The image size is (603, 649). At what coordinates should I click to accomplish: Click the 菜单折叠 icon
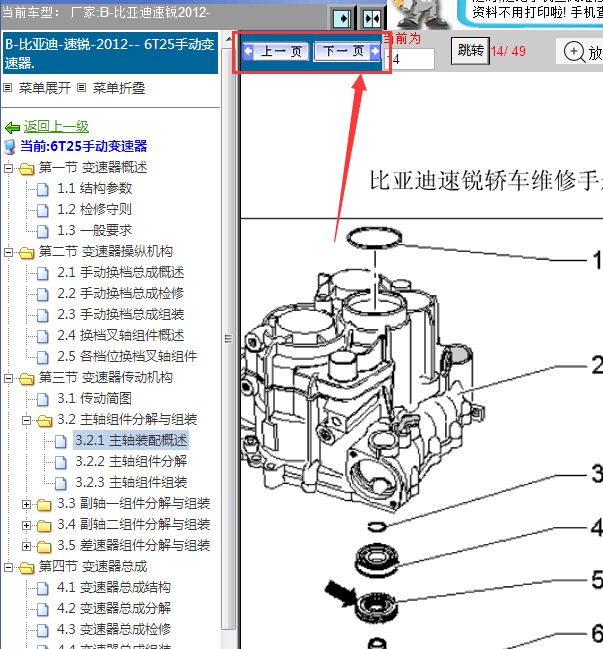[82, 88]
